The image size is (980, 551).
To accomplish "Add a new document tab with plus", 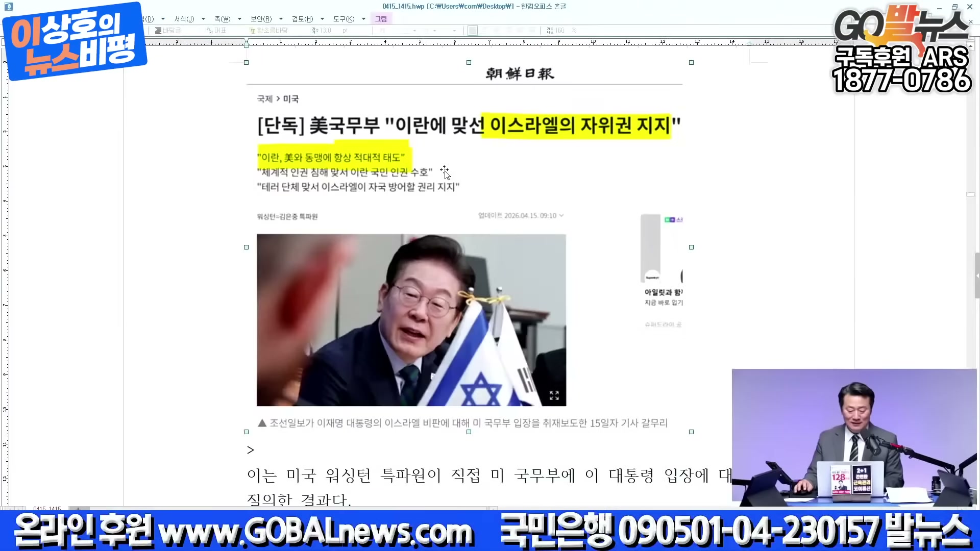I will (x=78, y=509).
